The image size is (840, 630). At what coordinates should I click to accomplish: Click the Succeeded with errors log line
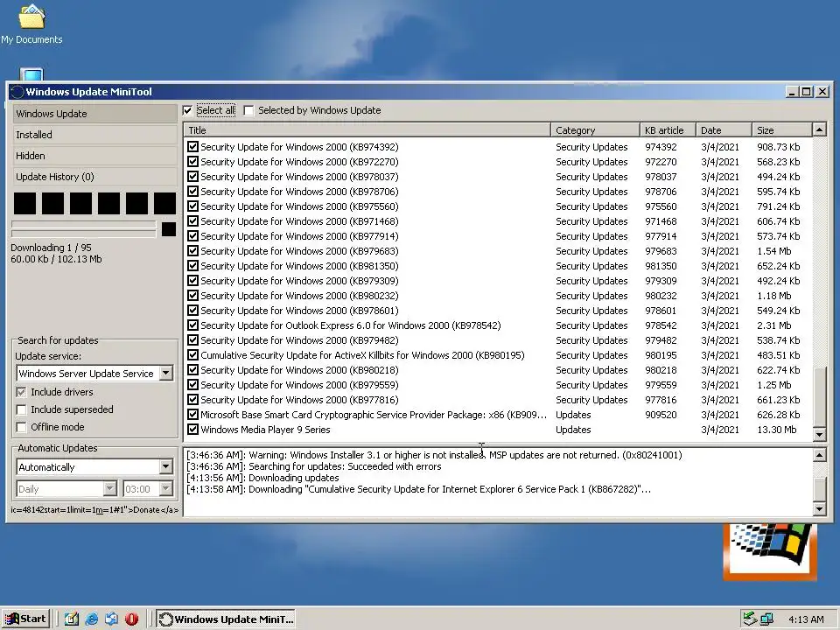click(x=314, y=466)
